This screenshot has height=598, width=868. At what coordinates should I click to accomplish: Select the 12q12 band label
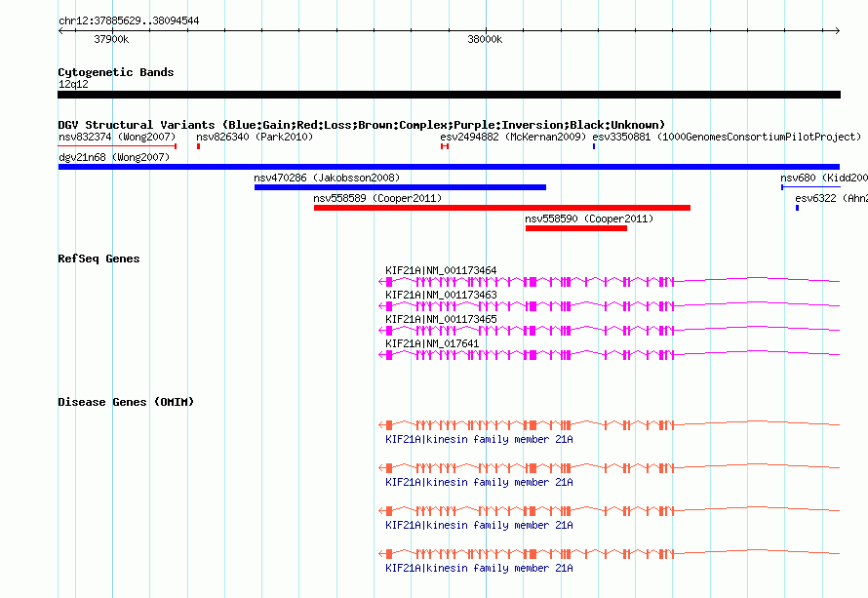tap(73, 84)
